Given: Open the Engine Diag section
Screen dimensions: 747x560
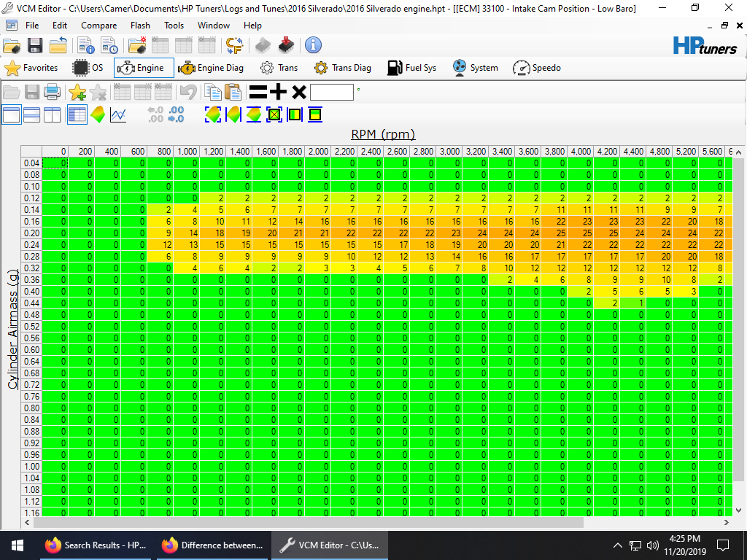Looking at the screenshot, I should (211, 68).
